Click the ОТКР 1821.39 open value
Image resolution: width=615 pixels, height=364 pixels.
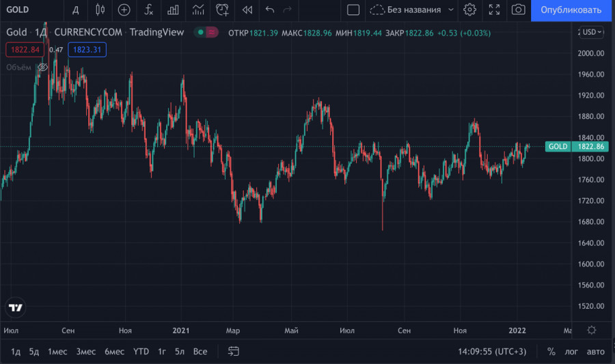point(253,33)
